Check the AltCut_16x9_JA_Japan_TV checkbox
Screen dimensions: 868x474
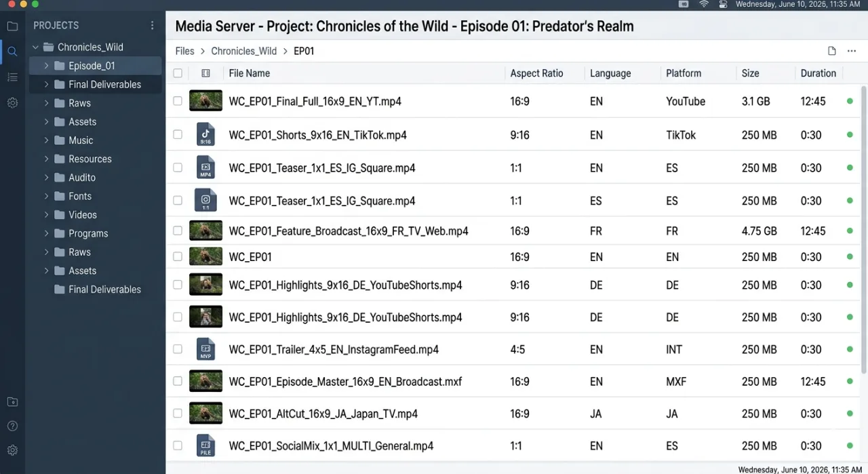(178, 413)
